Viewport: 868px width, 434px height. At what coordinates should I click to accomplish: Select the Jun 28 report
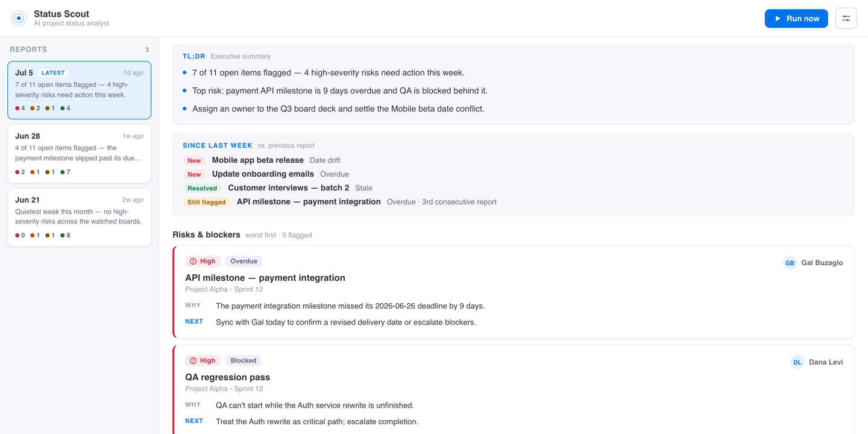(x=80, y=154)
